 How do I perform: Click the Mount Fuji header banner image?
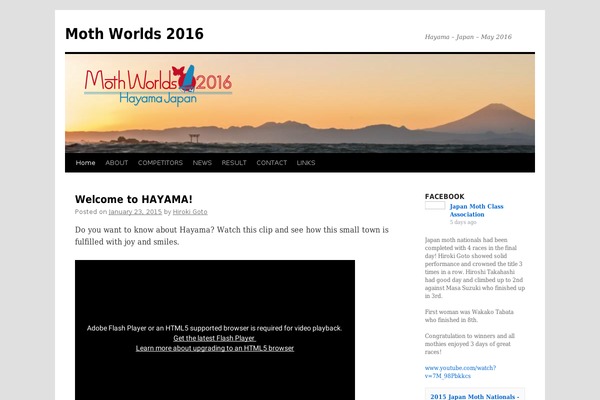coord(300,103)
